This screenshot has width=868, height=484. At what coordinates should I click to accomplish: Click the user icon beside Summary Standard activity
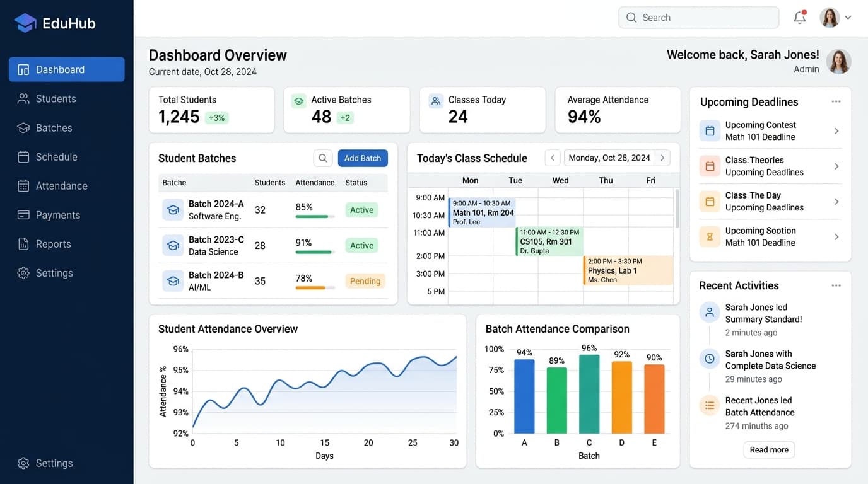[710, 312]
